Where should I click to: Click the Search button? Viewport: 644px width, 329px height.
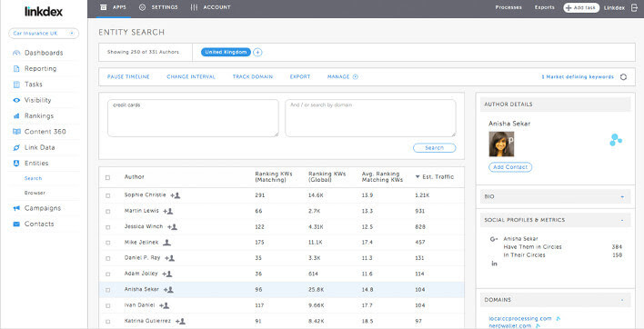point(435,147)
